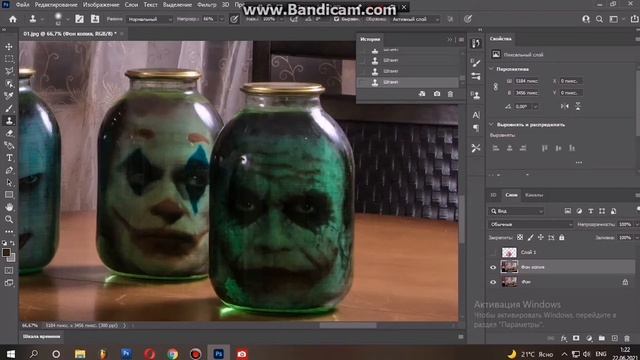
Task: Create new adjustment layer icon
Action: point(589,338)
